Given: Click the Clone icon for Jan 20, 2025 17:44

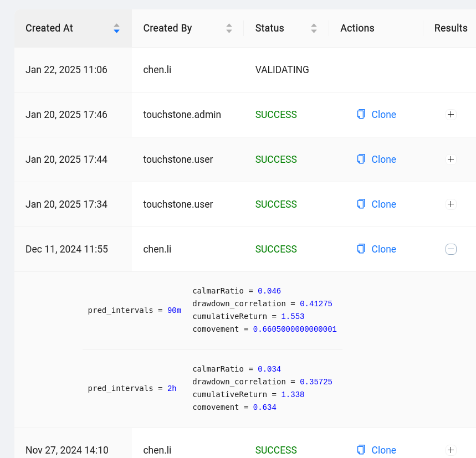Looking at the screenshot, I should (x=361, y=159).
